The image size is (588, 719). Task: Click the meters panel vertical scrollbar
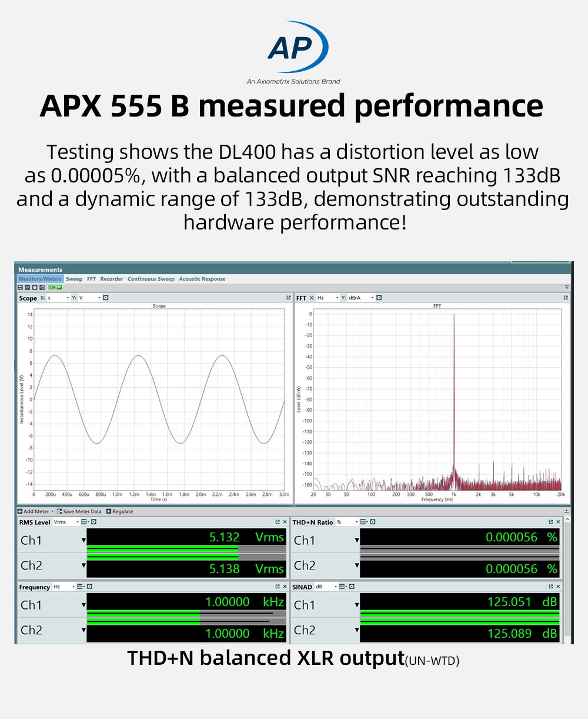567,577
